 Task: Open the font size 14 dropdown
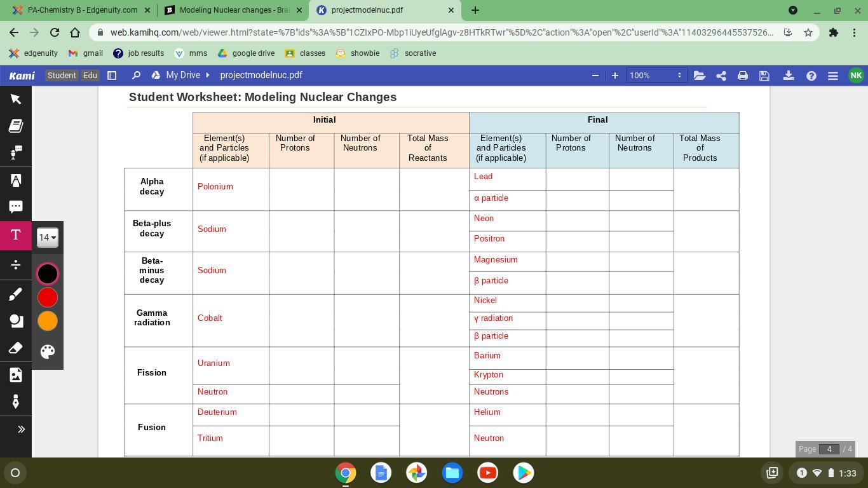(48, 238)
